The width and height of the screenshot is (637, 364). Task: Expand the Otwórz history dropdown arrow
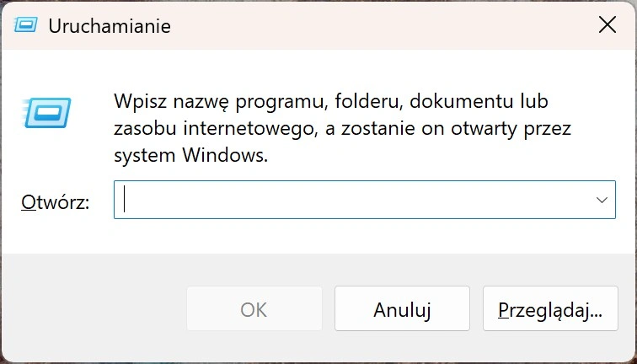point(602,200)
